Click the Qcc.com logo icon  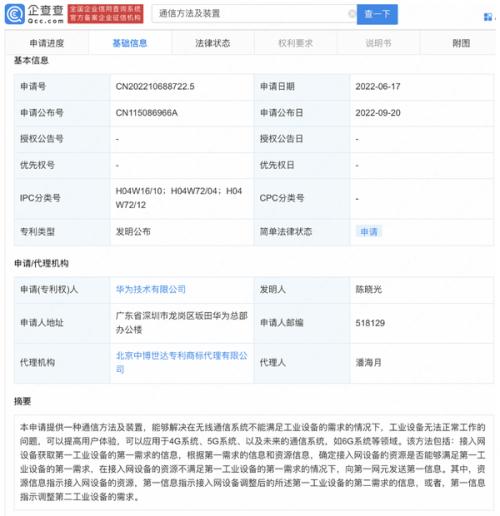pos(14,14)
